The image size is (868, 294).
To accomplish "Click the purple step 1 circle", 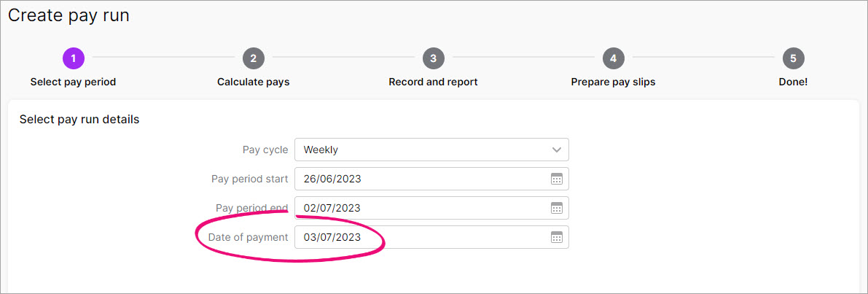I will pyautogui.click(x=73, y=58).
